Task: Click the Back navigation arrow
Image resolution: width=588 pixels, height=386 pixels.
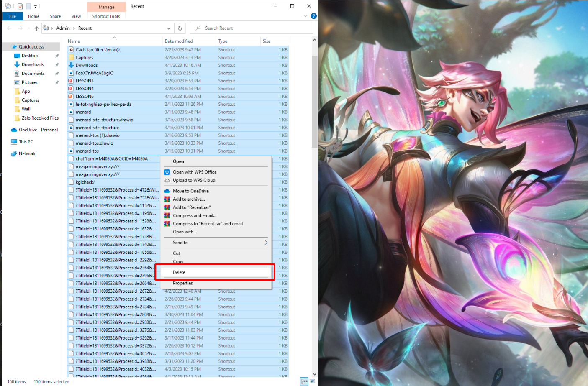Action: tap(9, 28)
